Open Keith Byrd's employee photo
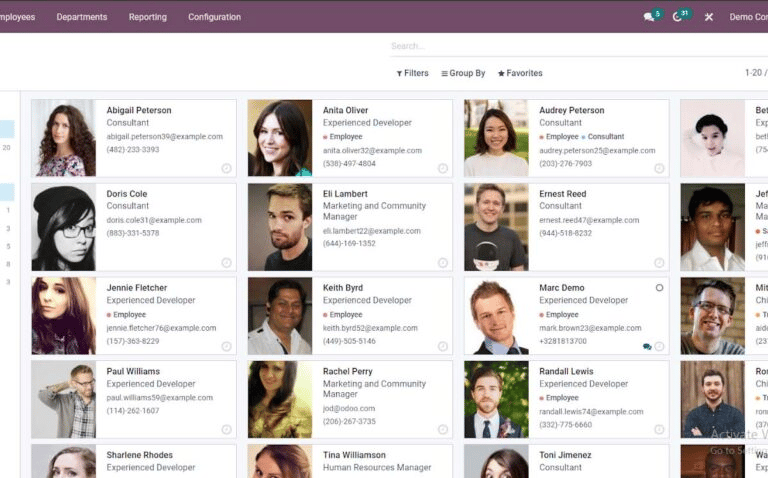 coord(280,316)
